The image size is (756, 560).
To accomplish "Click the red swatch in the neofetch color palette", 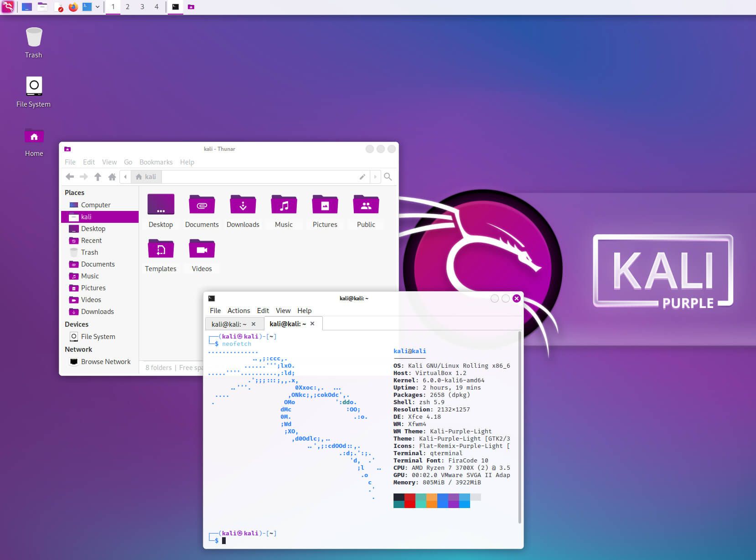I will tap(410, 498).
